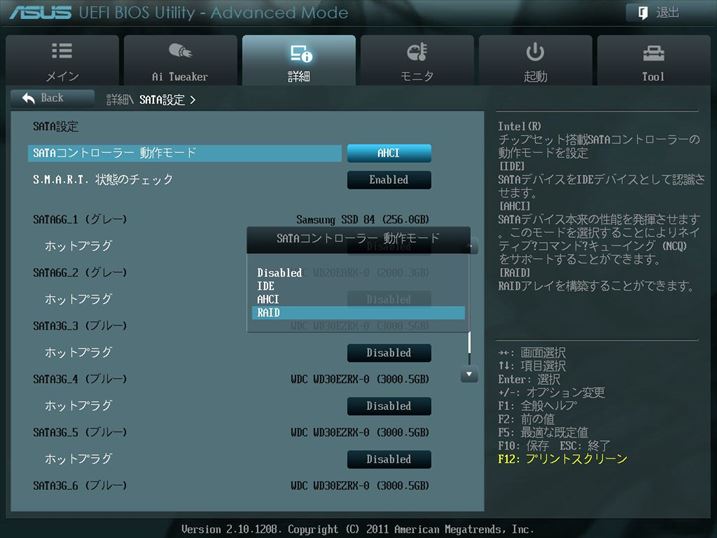
Task: Click F5: 最適な既定値 hint
Action: coord(543,432)
